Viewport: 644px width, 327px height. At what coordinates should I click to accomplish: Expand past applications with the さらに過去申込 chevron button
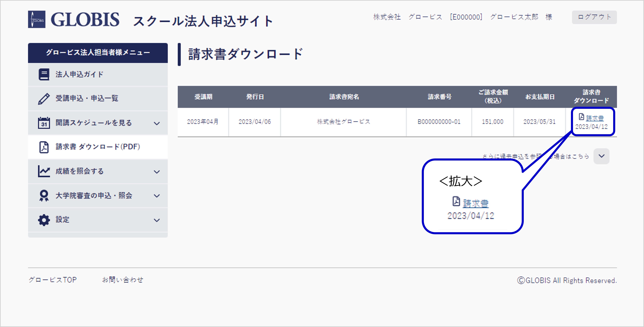[601, 156]
